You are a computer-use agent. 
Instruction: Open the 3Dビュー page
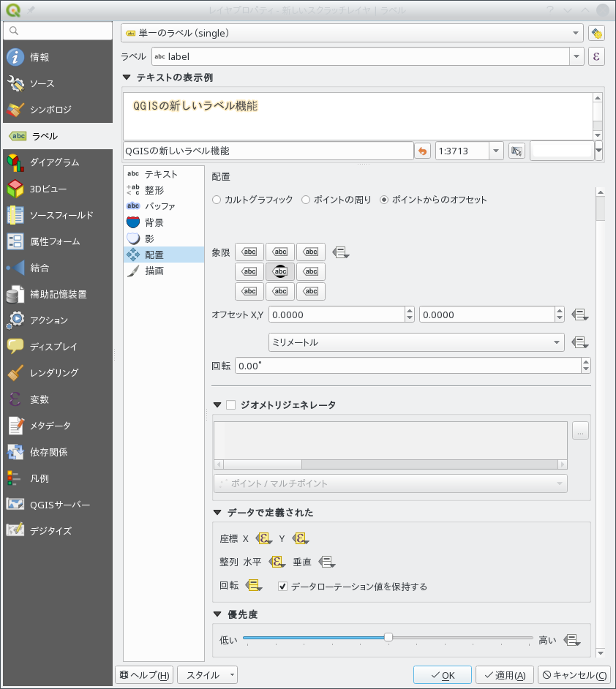[x=58, y=189]
